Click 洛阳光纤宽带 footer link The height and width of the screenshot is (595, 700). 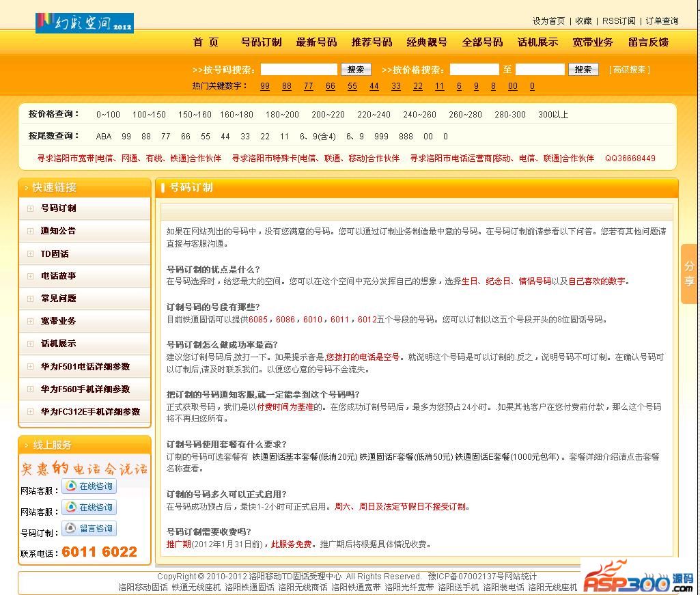pyautogui.click(x=409, y=587)
